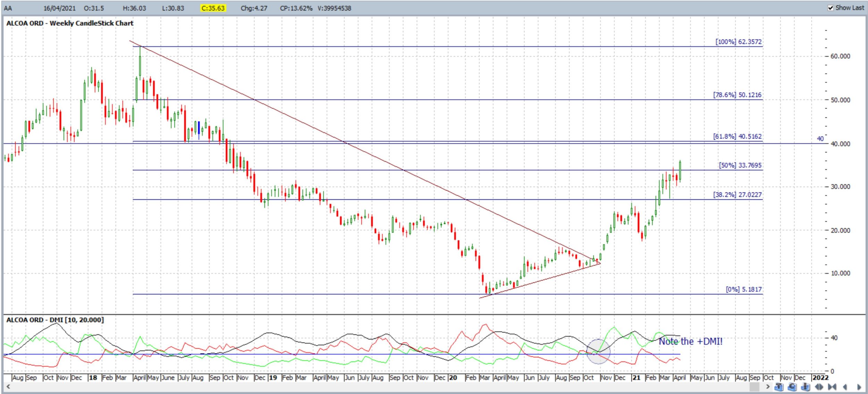The width and height of the screenshot is (868, 394).
Task: Click the date 16/04/2021 in header
Action: coord(59,8)
